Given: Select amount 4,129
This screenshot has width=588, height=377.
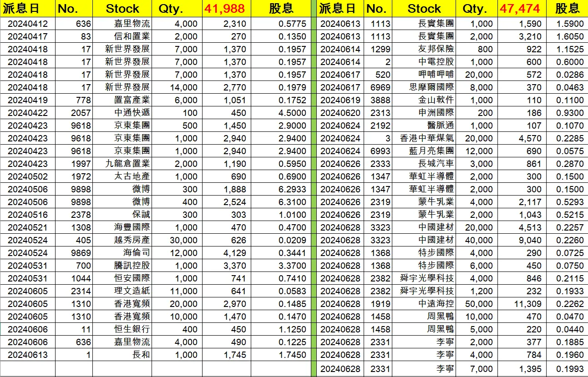Looking at the screenshot, I should 227,253.
